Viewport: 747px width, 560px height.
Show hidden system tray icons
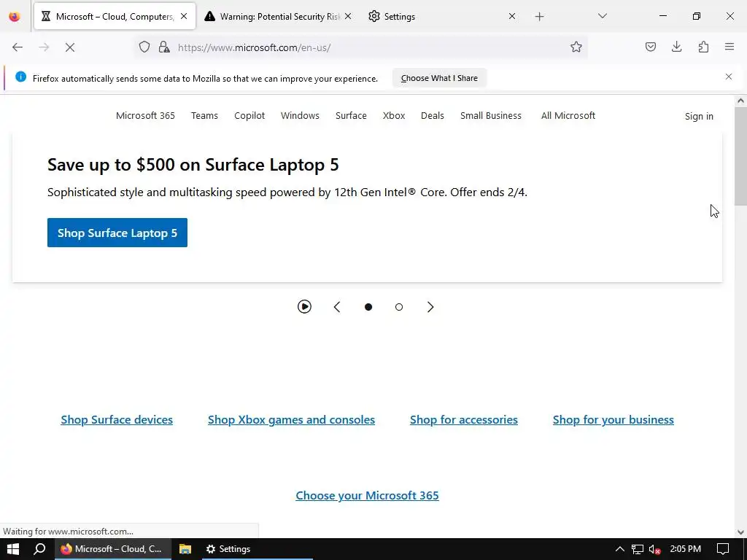(620, 549)
